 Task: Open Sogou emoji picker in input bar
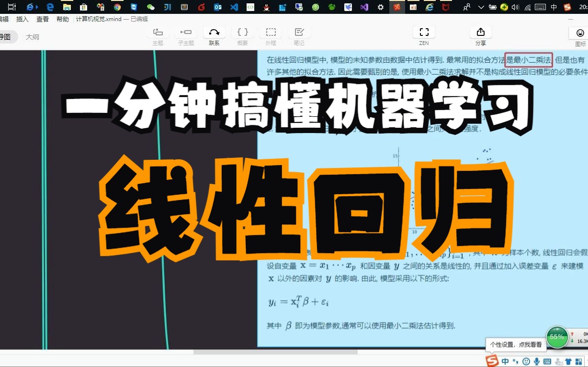(526, 361)
